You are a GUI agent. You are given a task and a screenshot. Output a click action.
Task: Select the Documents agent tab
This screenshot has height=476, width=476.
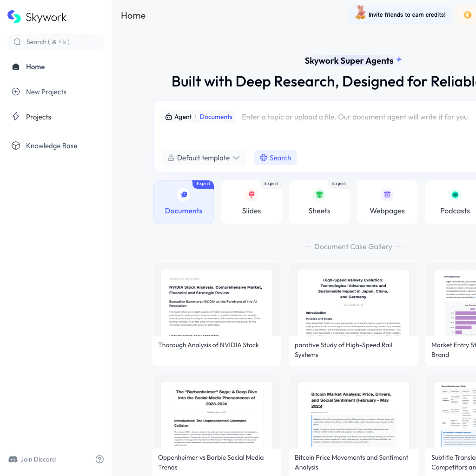point(184,203)
